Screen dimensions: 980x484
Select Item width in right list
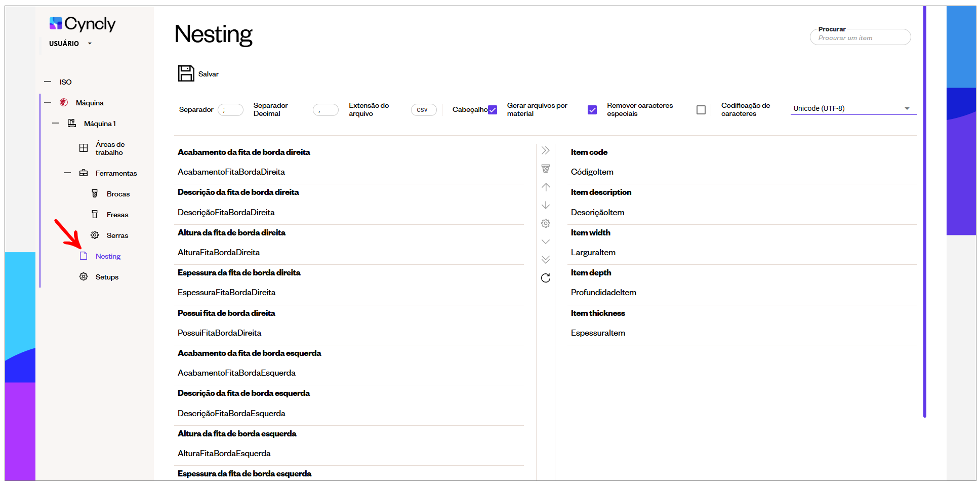pos(590,232)
